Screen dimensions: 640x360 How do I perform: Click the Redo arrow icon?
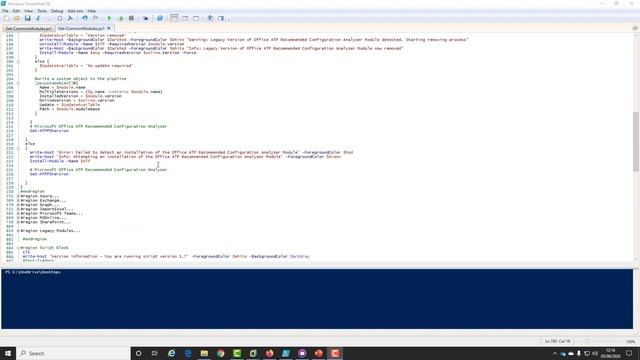[x=96, y=18]
